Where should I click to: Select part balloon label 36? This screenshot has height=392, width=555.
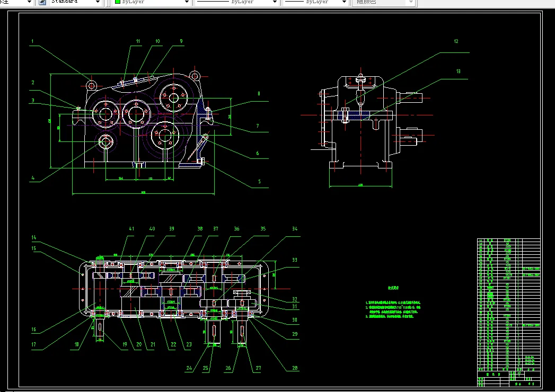pyautogui.click(x=236, y=228)
